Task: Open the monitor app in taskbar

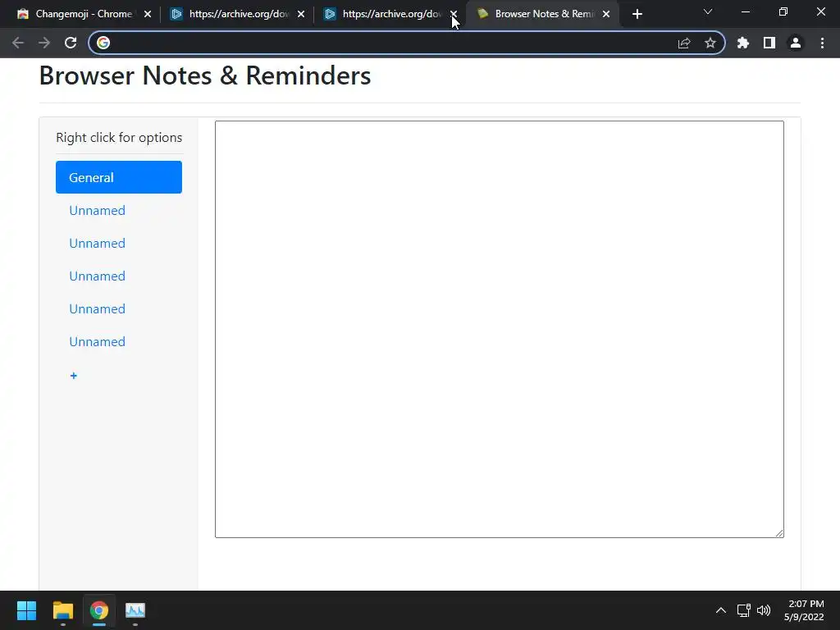Action: coord(135,610)
